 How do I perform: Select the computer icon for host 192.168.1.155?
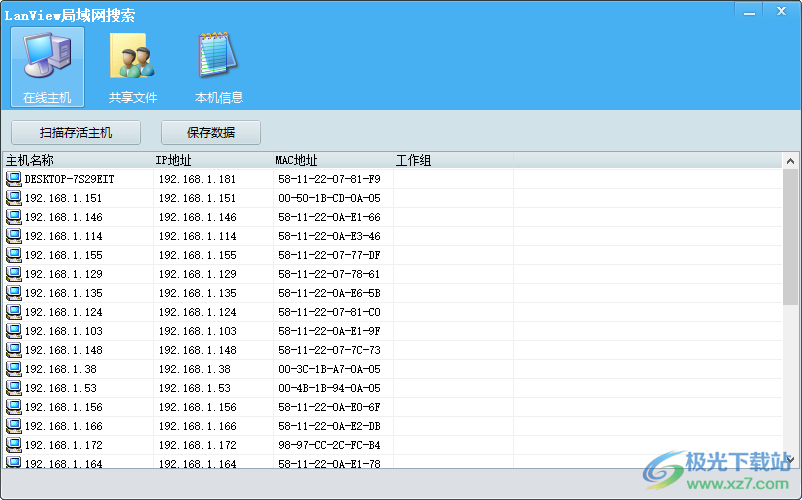click(13, 255)
